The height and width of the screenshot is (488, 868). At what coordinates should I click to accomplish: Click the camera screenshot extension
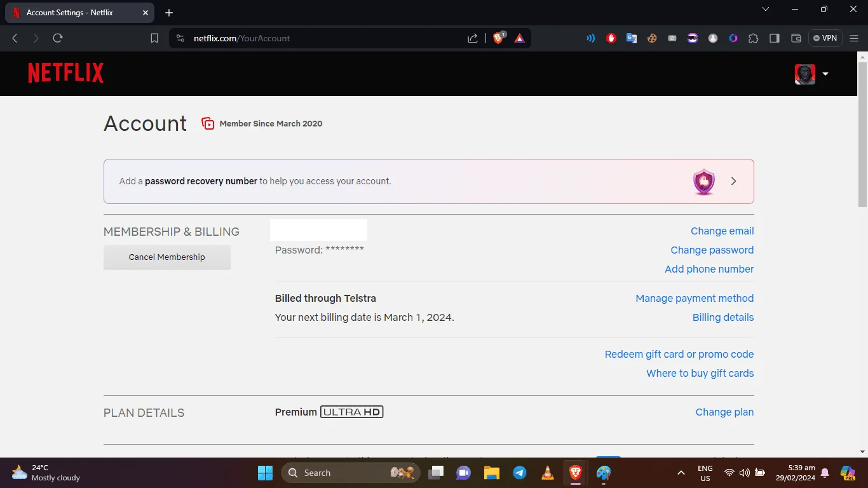[x=672, y=38]
